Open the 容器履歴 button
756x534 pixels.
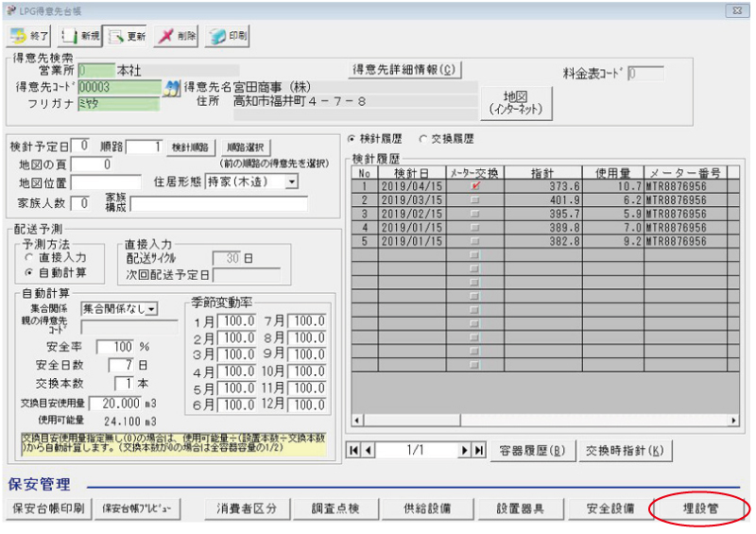click(533, 451)
